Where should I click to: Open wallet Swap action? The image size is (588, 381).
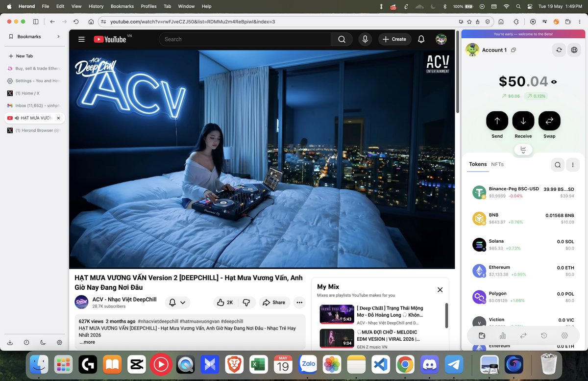click(x=549, y=121)
